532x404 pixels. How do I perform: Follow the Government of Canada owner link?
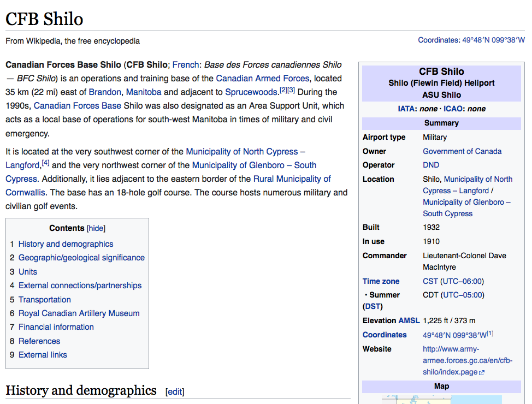[462, 151]
